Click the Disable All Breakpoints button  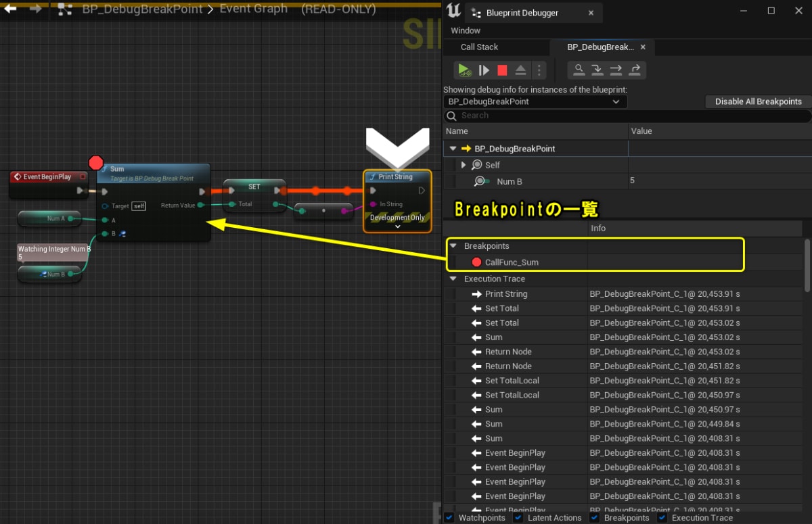pyautogui.click(x=757, y=101)
